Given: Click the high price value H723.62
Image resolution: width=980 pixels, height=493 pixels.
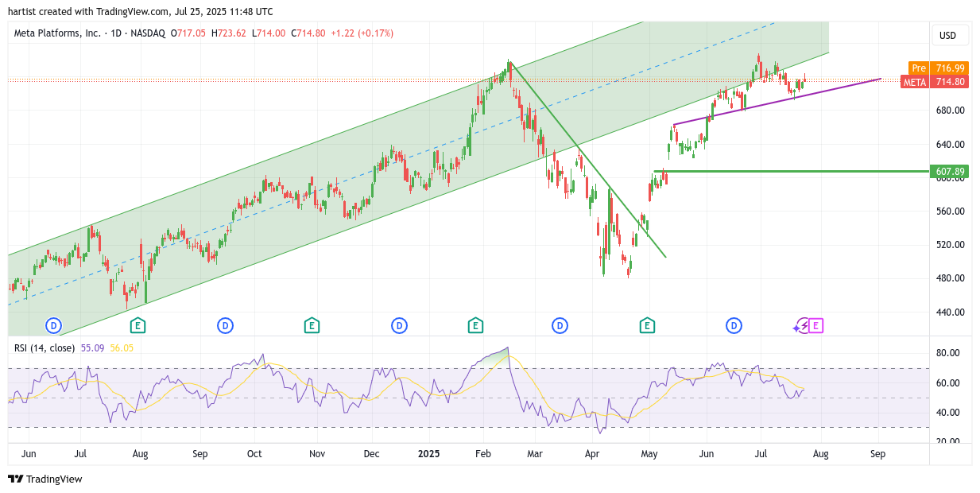Looking at the screenshot, I should [229, 33].
